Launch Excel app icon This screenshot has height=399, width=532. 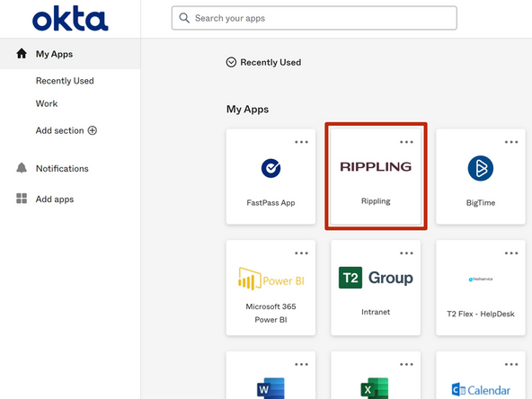click(x=375, y=388)
